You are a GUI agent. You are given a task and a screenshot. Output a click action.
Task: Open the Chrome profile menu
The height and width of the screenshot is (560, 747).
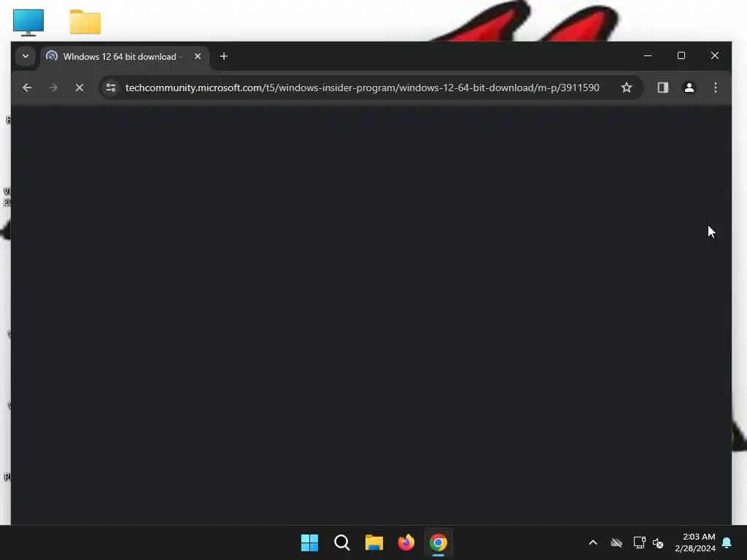(x=689, y=87)
